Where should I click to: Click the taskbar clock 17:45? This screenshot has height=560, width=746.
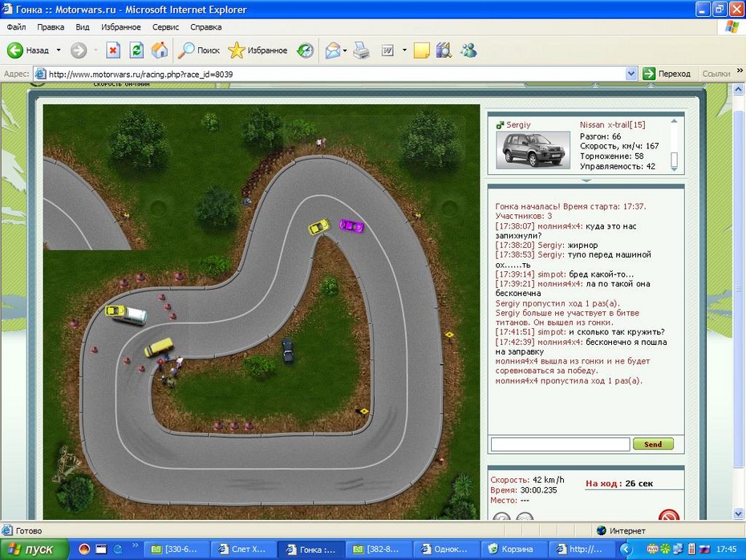[x=726, y=549]
